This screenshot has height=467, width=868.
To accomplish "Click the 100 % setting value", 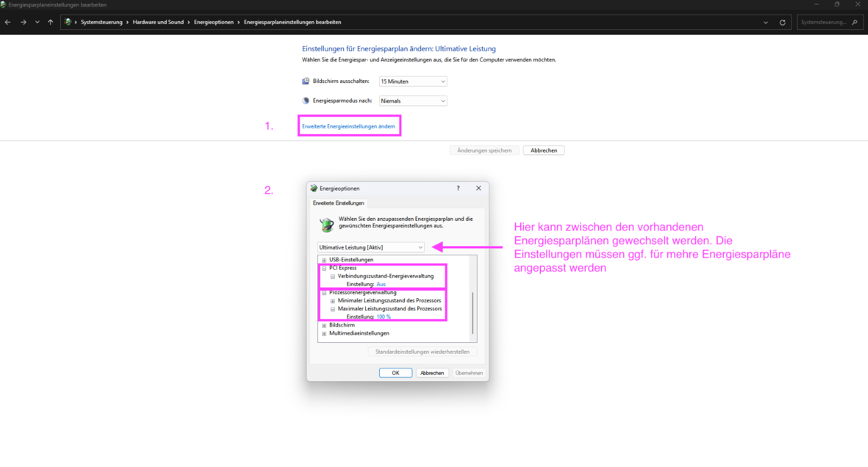I will click(x=384, y=317).
